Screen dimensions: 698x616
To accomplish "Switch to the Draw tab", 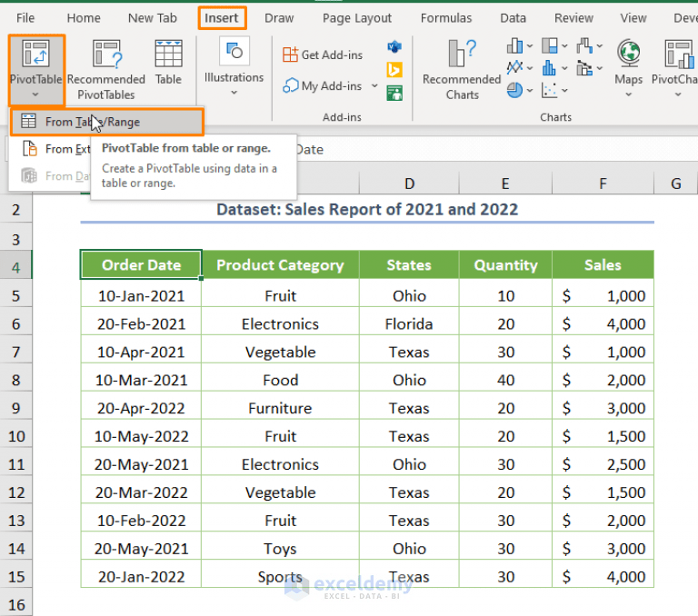I will pyautogui.click(x=279, y=18).
